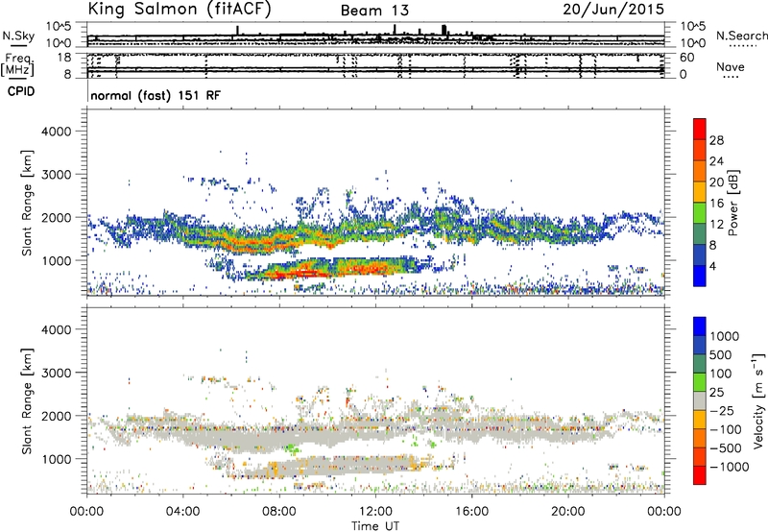
Task: Click the 18 MHz frequency tick label
Action: (x=64, y=58)
